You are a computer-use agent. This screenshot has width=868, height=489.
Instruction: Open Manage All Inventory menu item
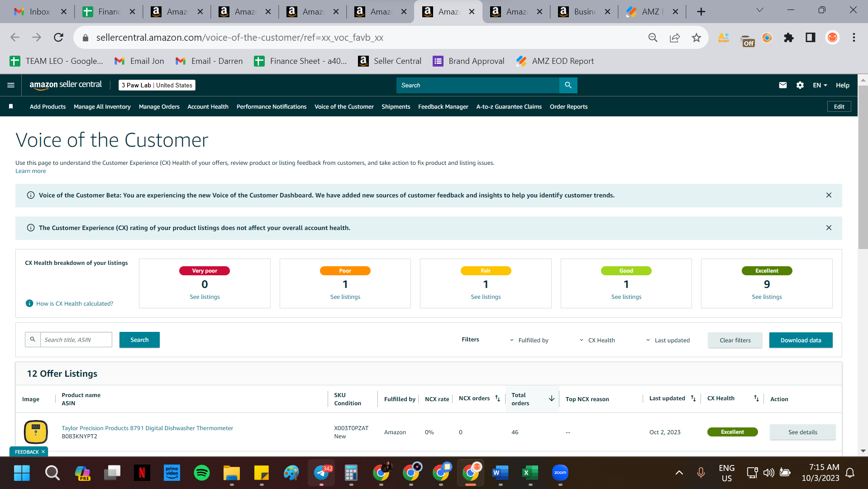tap(102, 106)
